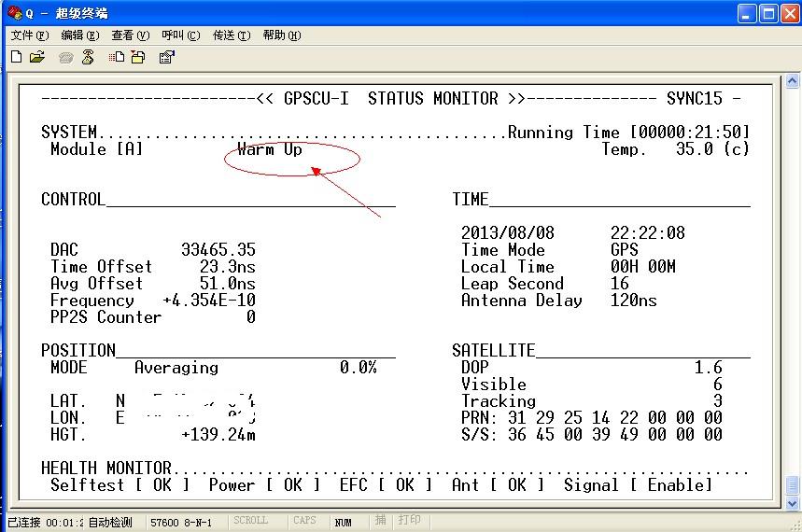The image size is (802, 532).
Task: Click the Selftest [ OK ] status text
Action: pyautogui.click(x=120, y=485)
